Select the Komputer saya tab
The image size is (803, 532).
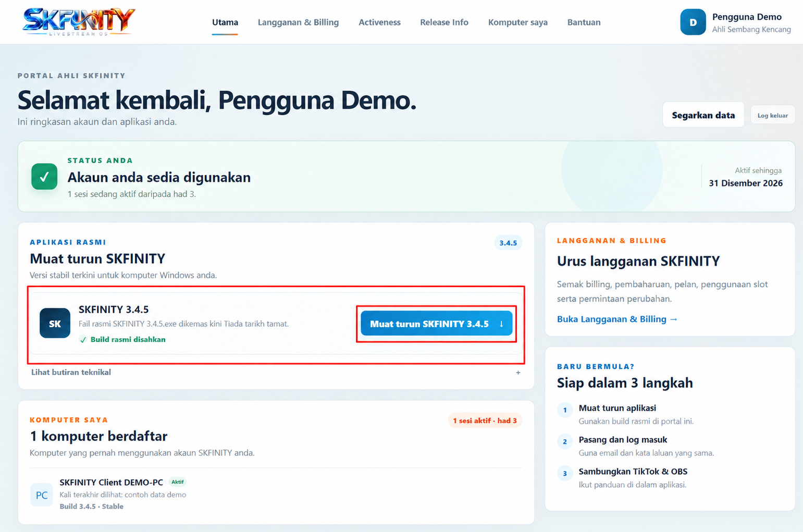pos(518,22)
